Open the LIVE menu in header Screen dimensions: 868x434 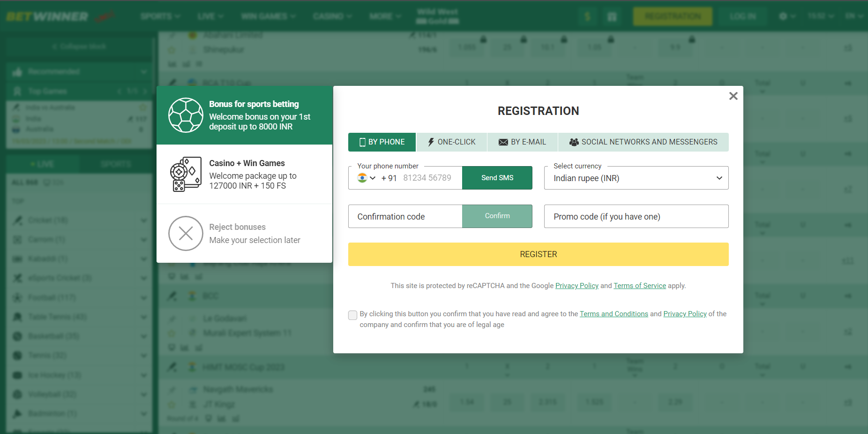(210, 16)
